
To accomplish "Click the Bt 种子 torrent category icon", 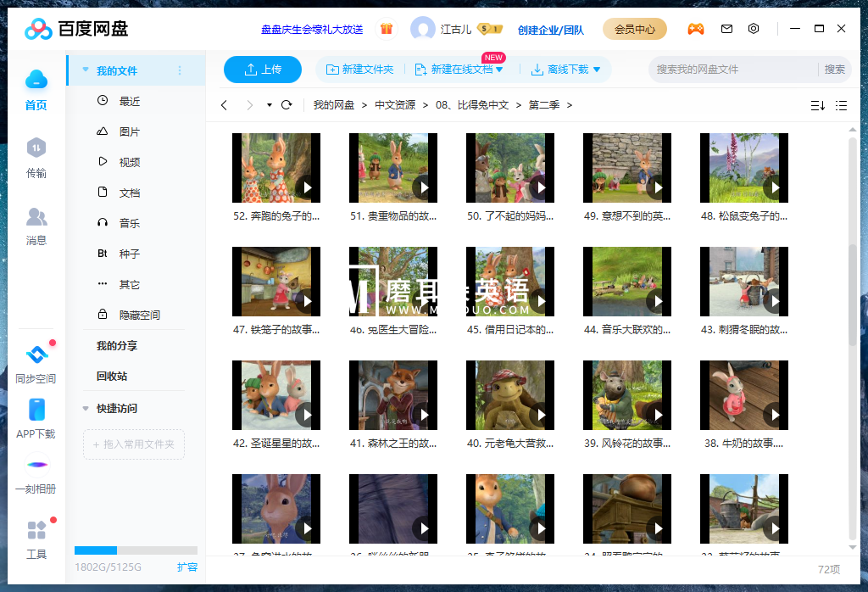I will click(102, 254).
